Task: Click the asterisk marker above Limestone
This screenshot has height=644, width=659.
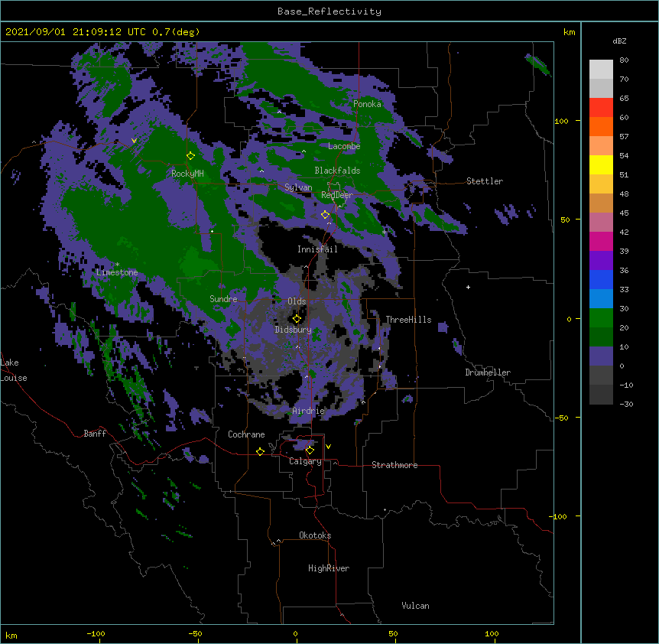Action: click(x=117, y=265)
